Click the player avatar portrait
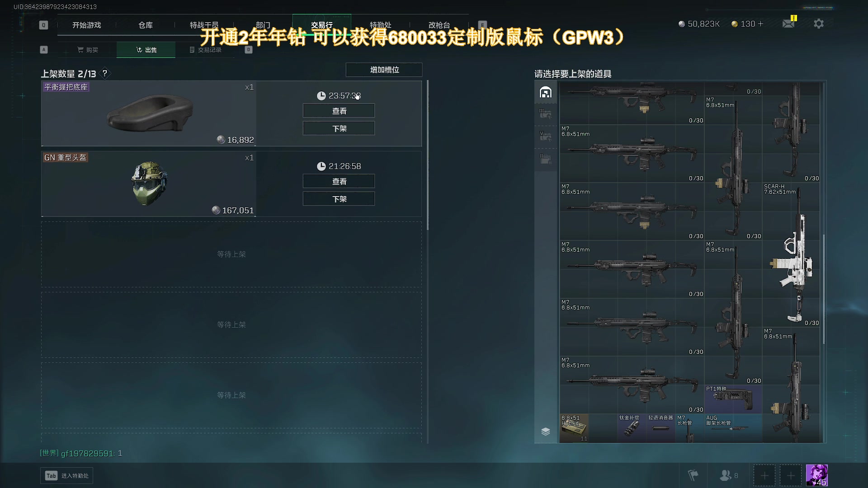868x488 pixels. point(817,475)
